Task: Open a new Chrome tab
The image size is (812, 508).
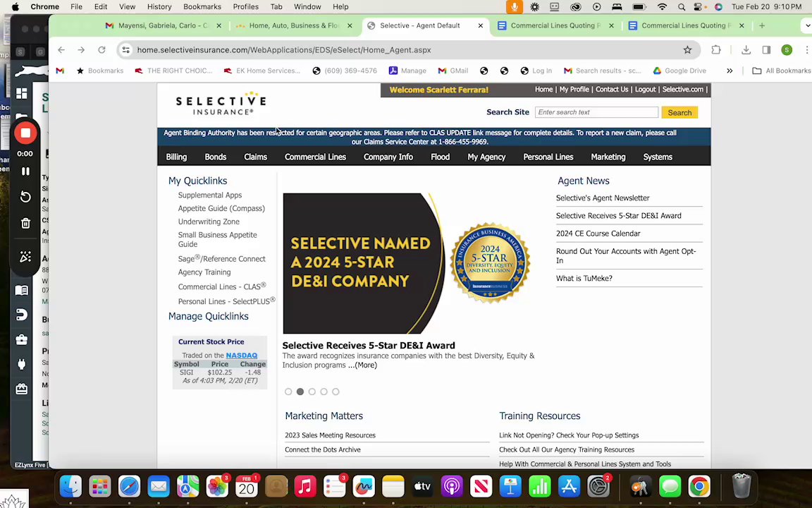Action: pyautogui.click(x=762, y=25)
